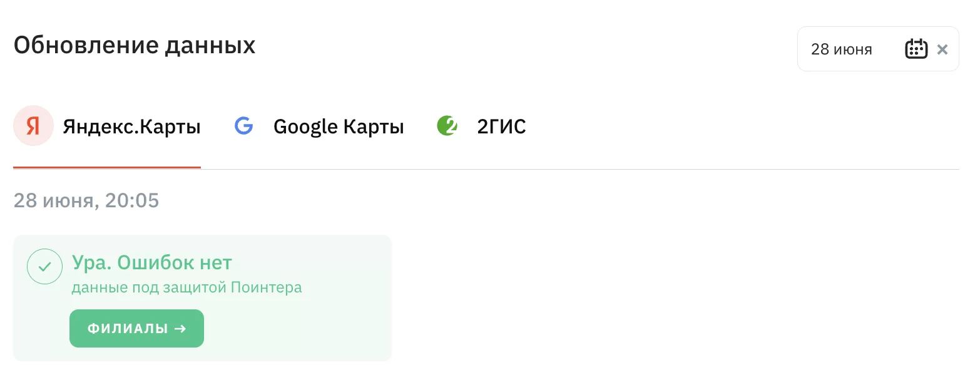
Task: Clear the selected date with × icon
Action: pos(942,49)
